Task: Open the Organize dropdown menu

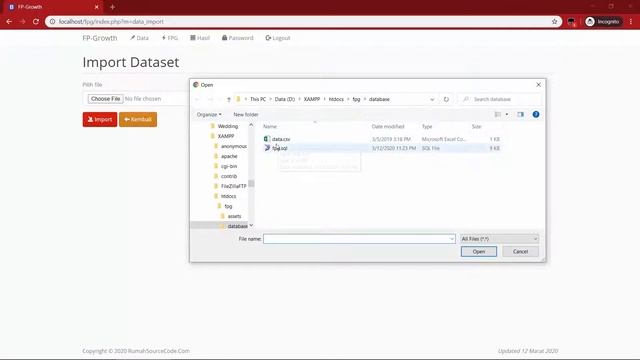Action: pos(209,115)
